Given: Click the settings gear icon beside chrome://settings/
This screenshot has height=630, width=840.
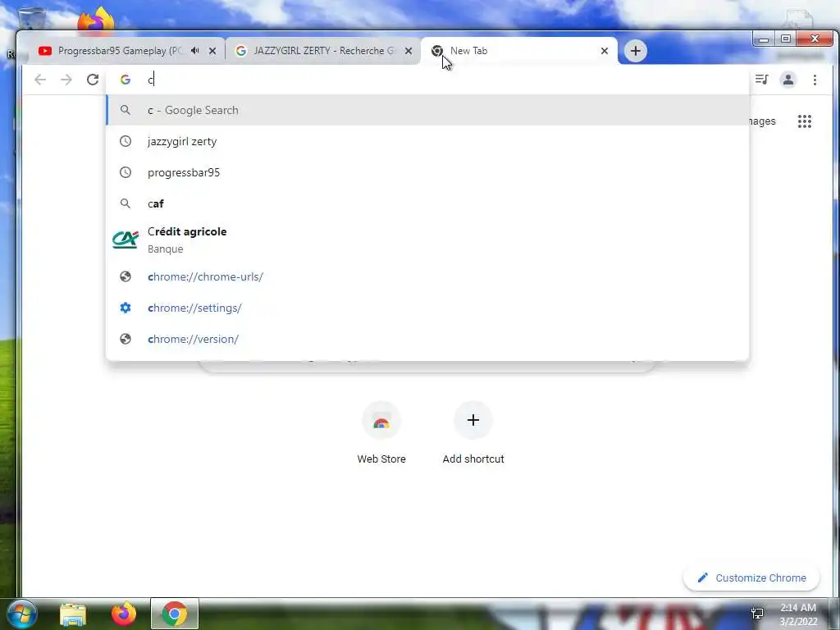Looking at the screenshot, I should (126, 308).
